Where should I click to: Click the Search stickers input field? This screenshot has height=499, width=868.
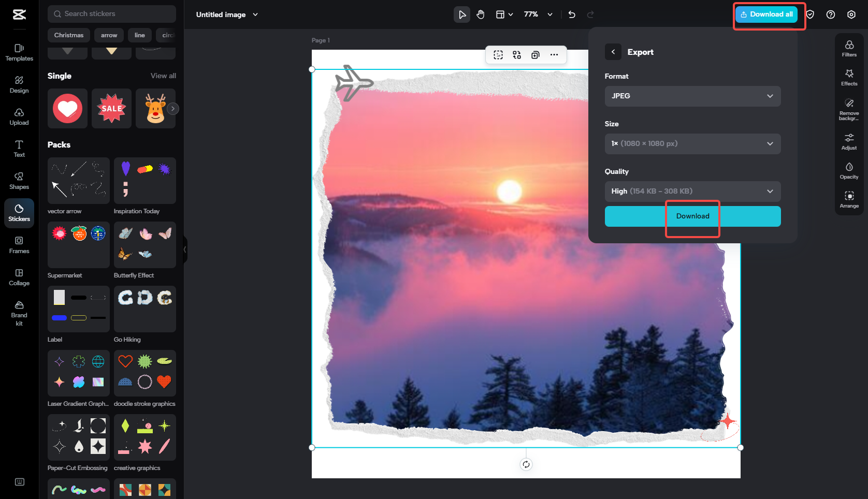click(x=111, y=13)
